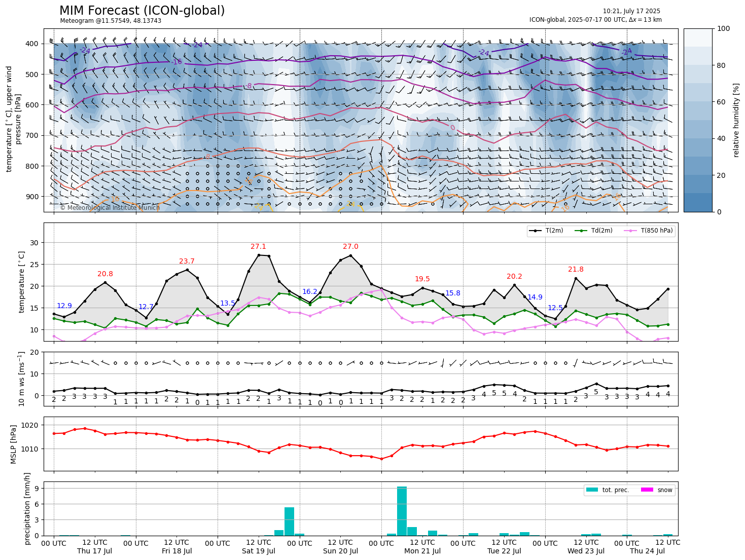Select the red maximum label 20.2
Viewport: 745px width, 560px height.
514,277
